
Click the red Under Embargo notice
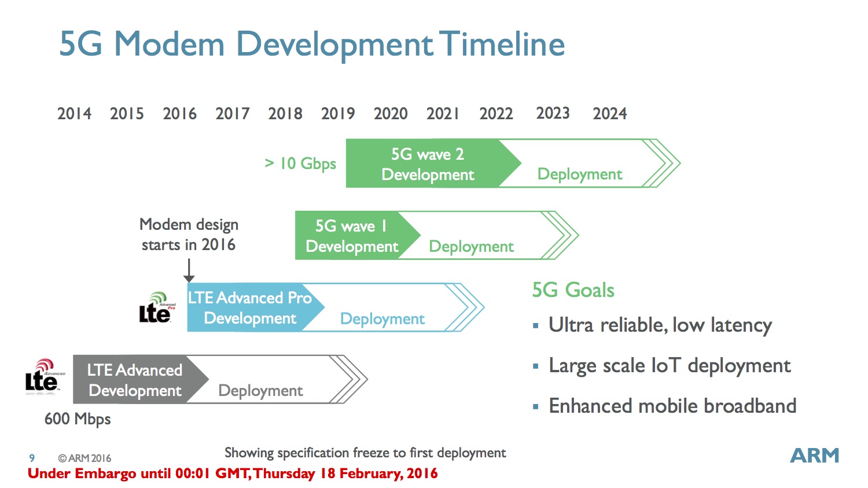(233, 474)
